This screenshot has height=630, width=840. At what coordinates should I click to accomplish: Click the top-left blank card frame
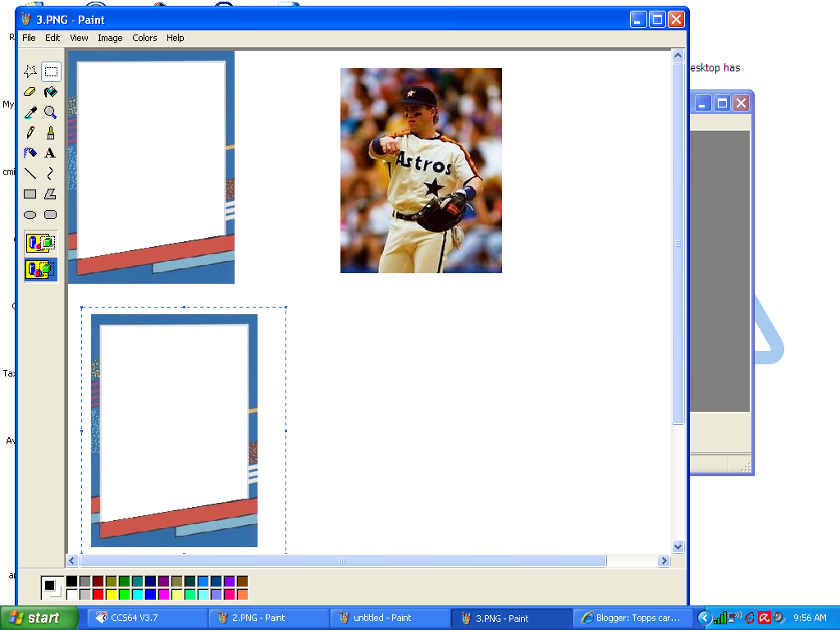[x=151, y=167]
